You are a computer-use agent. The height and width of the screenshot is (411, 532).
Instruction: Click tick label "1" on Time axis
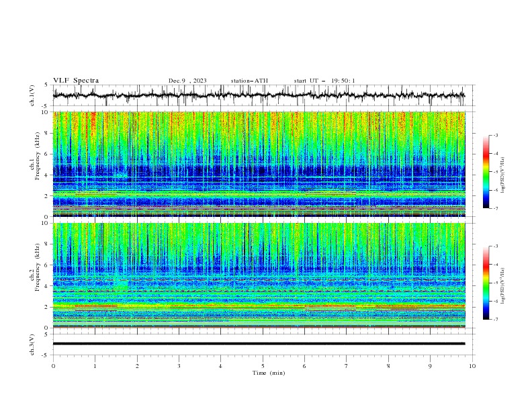(x=95, y=366)
